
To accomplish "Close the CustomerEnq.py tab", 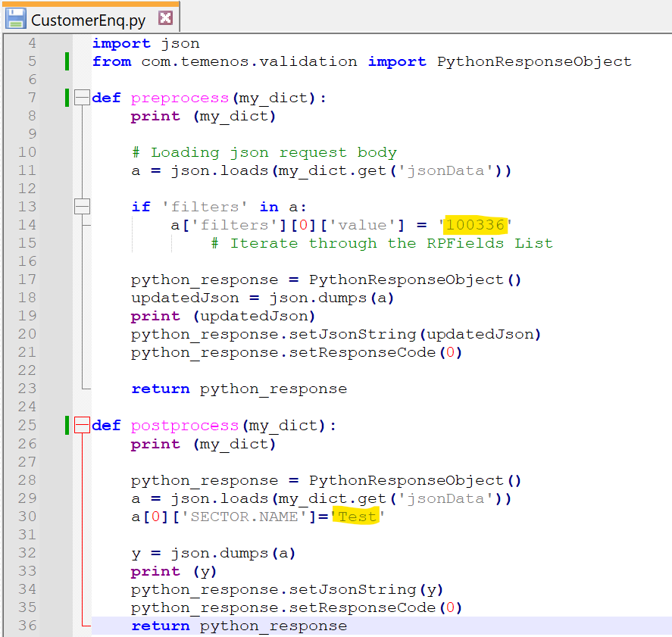I will [x=165, y=18].
